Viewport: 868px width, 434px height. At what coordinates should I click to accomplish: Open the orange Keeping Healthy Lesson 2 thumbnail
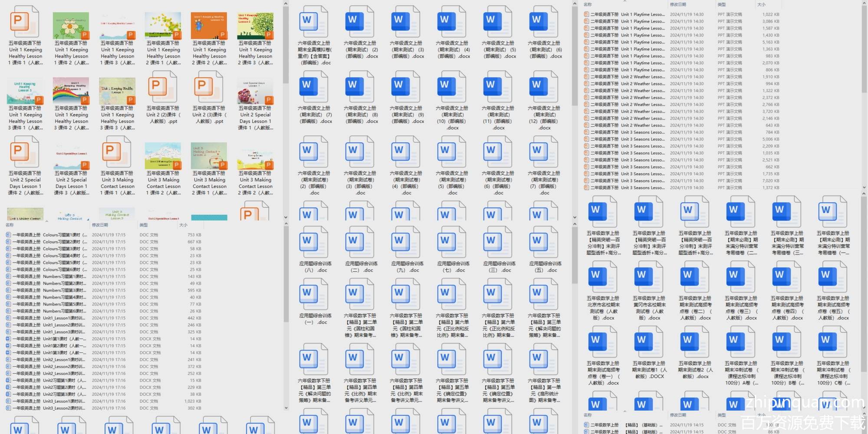pyautogui.click(x=209, y=26)
